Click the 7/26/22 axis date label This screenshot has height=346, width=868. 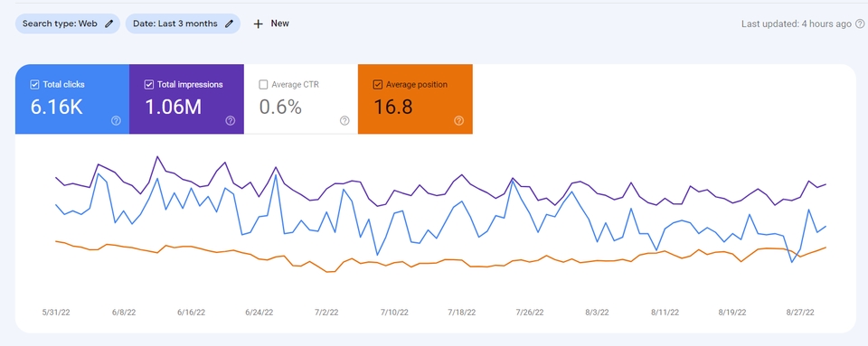pyautogui.click(x=529, y=313)
